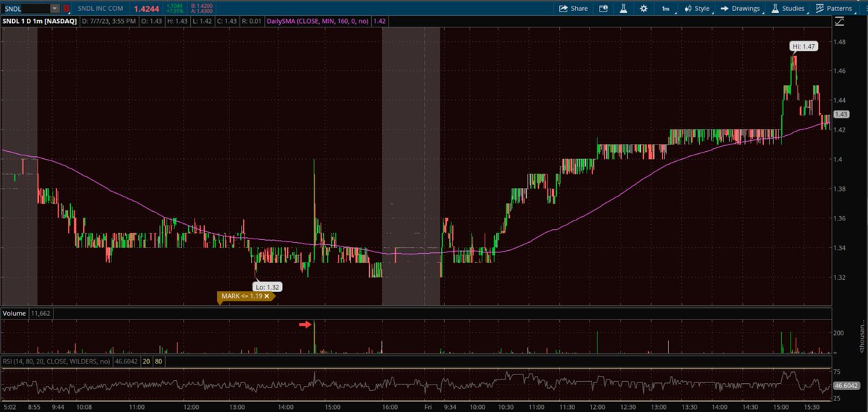Click the red clipboard link icon by symbol
868x412 pixels.
(67, 9)
